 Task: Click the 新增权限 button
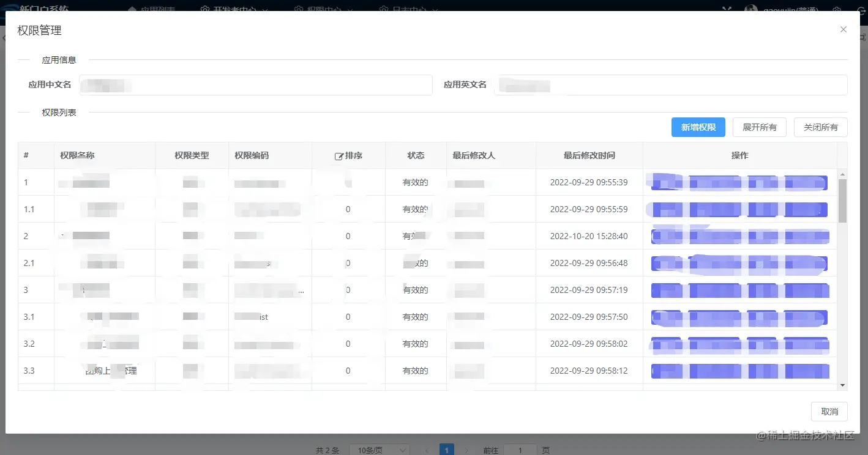pyautogui.click(x=698, y=127)
